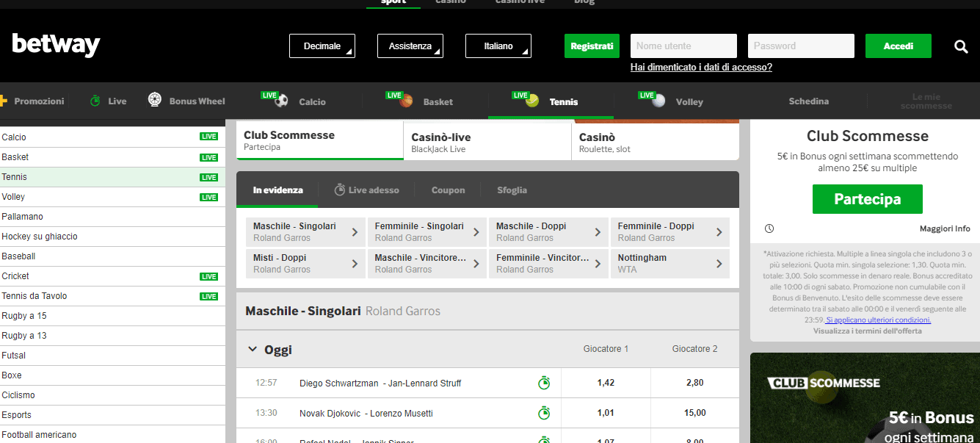Select Rugby a 15 in sidebar
This screenshot has width=980, height=443.
112,316
